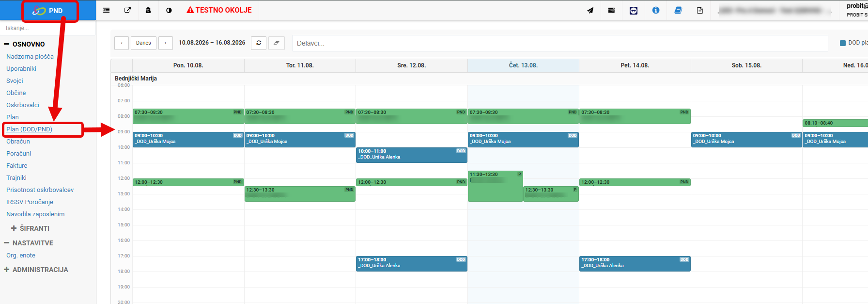Click the Delavci worker filter field
Screen dimensions: 868x304
point(560,43)
